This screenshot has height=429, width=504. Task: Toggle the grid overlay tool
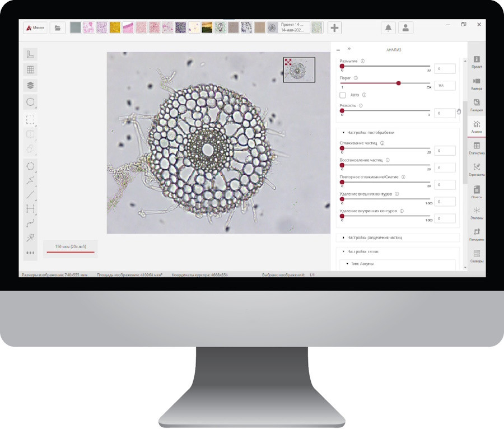(30, 70)
